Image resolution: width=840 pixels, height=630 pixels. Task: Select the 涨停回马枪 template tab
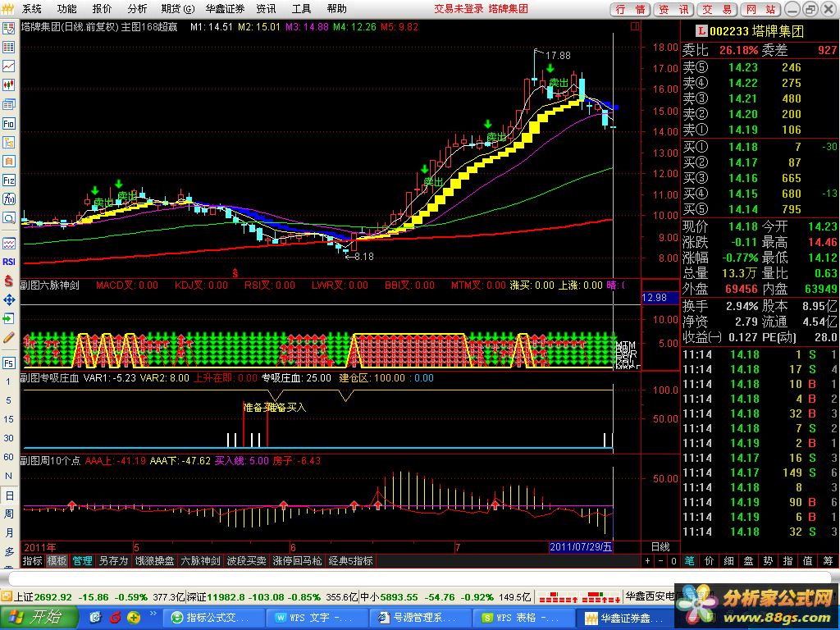(297, 561)
